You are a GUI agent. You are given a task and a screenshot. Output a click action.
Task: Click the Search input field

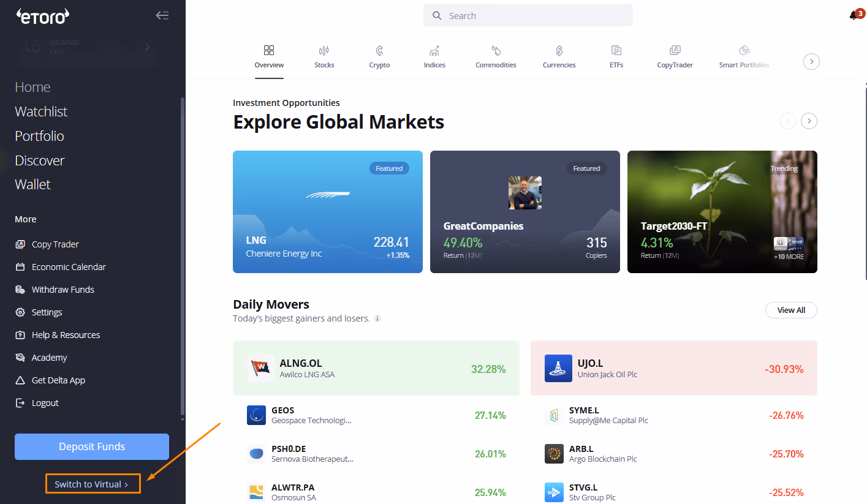point(528,16)
